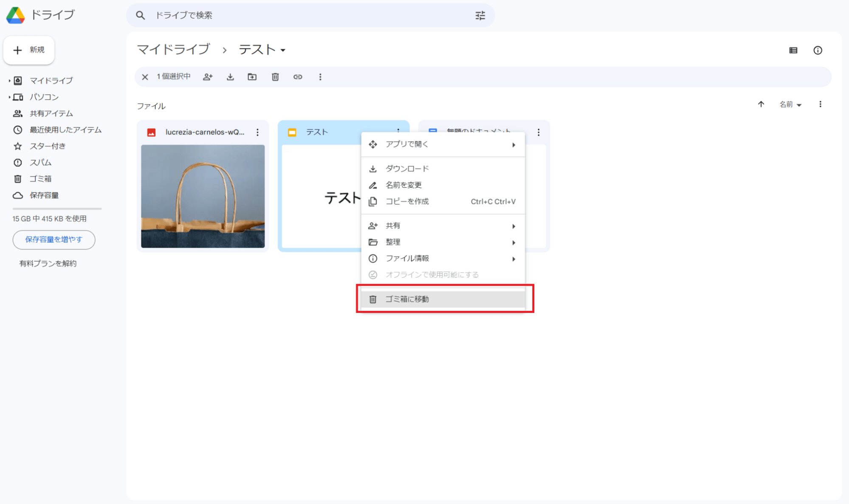Viewport: 849px width, 504px height.
Task: Click the 新規 button
Action: click(x=29, y=50)
